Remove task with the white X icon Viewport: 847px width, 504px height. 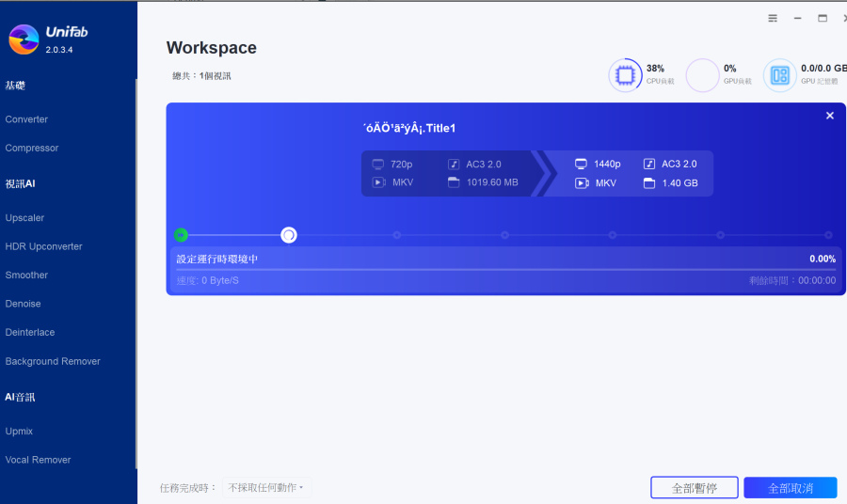[829, 116]
